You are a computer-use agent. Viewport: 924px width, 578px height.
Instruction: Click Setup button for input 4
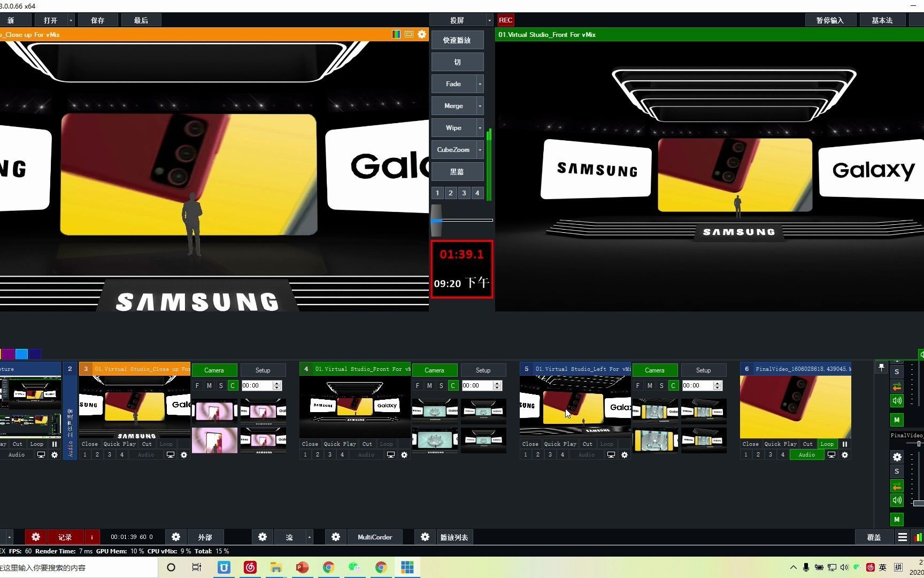coord(483,370)
